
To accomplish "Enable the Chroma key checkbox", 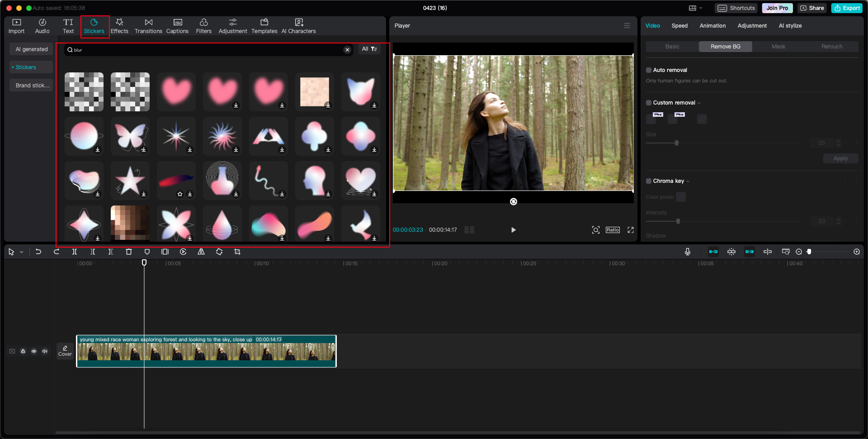I will tap(649, 181).
